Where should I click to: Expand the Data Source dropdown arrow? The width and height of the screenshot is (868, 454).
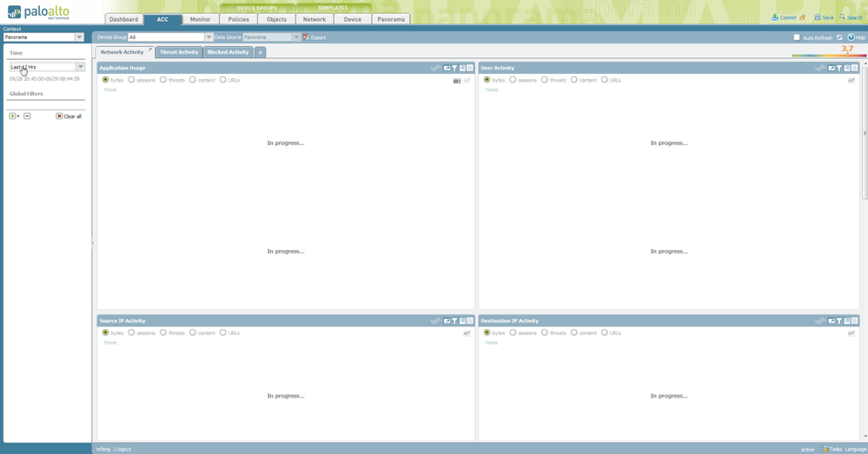296,37
